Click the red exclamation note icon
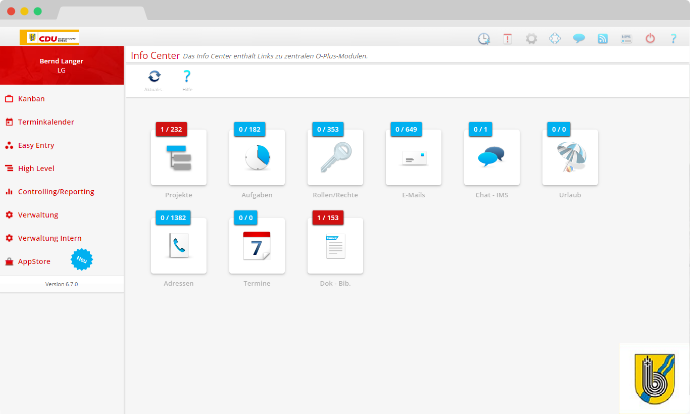 507,39
